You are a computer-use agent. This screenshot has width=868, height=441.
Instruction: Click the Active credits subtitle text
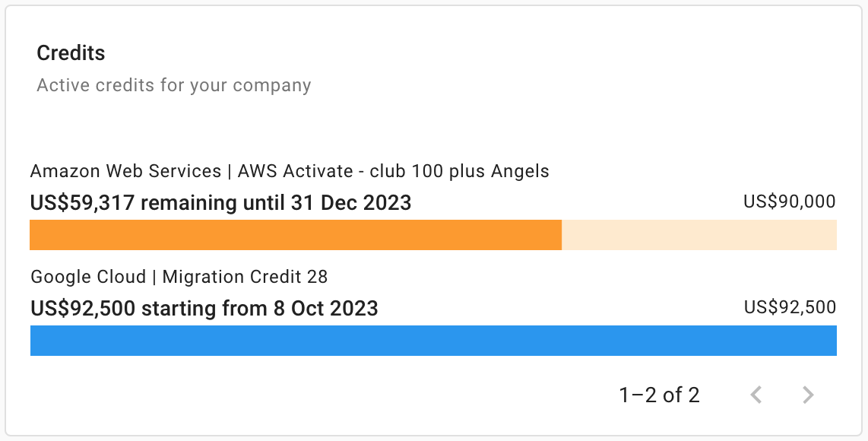pos(173,84)
